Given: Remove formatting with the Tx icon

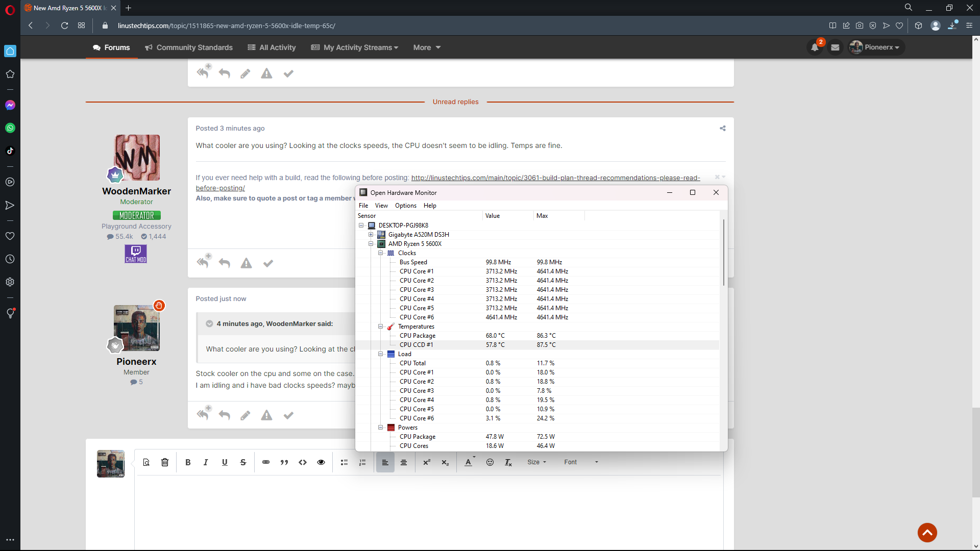Looking at the screenshot, I should click(x=508, y=462).
